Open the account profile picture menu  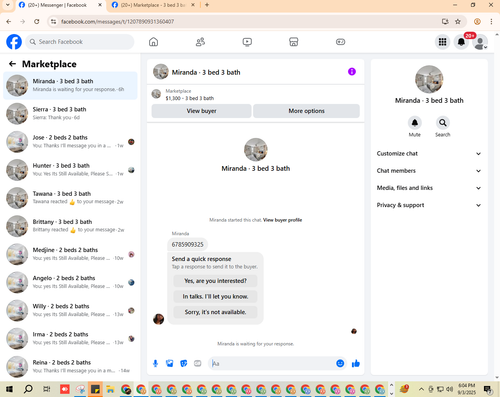(x=480, y=42)
